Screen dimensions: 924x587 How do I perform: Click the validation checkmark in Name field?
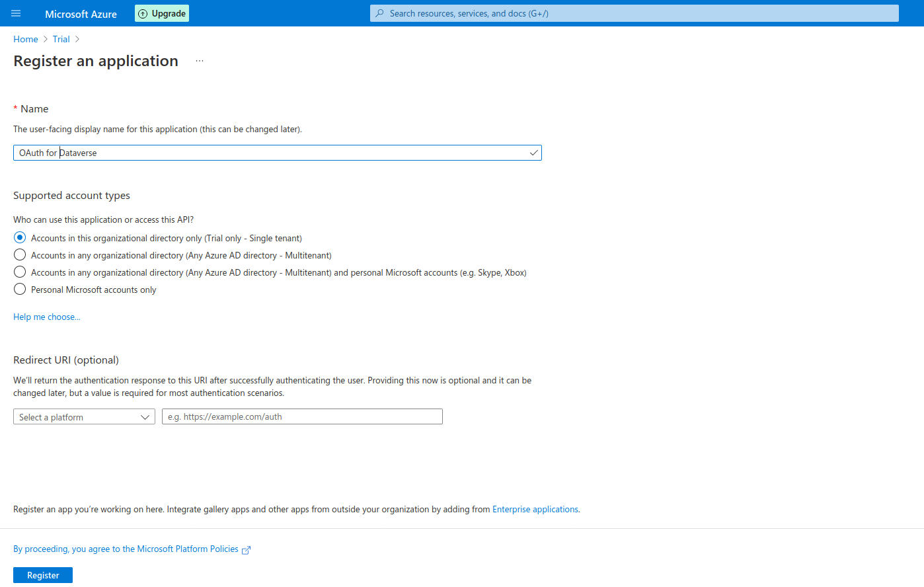[533, 153]
